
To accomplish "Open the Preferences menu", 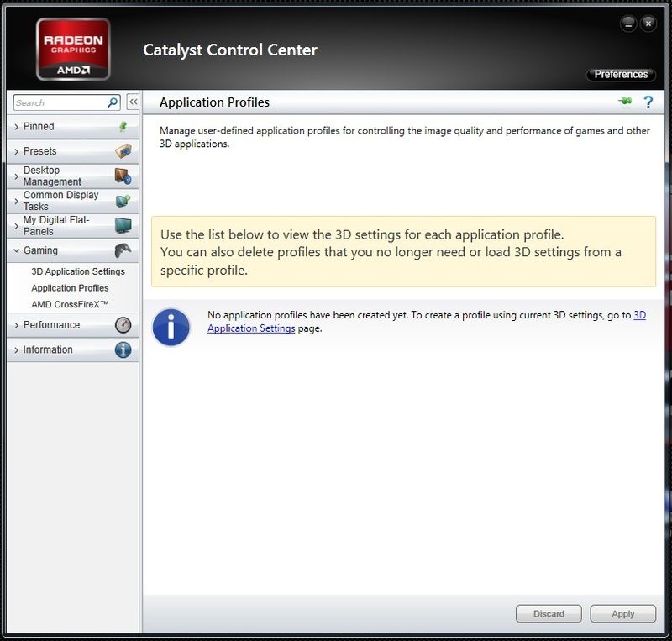I will 621,75.
